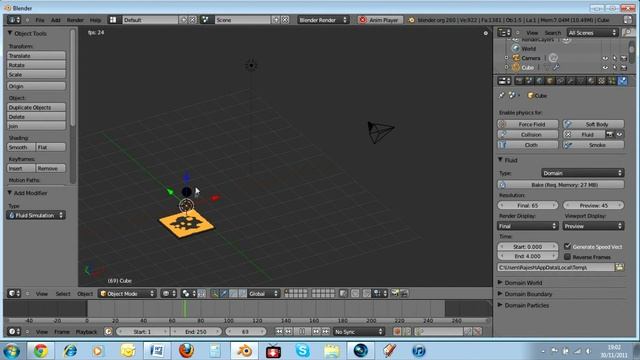Image resolution: width=640 pixels, height=360 pixels.
Task: Enable Cloth physics button
Action: [527, 145]
